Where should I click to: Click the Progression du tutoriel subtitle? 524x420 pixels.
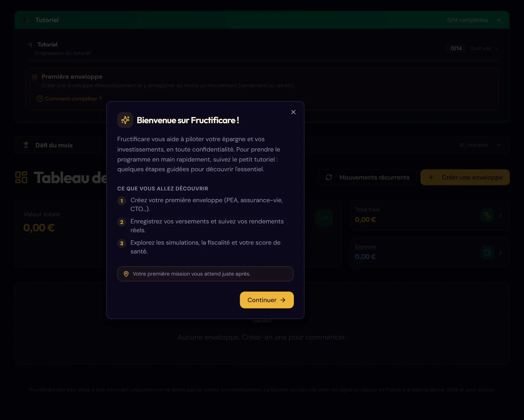pyautogui.click(x=63, y=53)
